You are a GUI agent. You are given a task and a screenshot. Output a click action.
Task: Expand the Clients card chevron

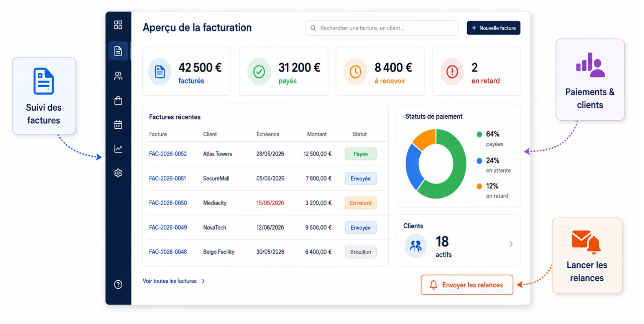[511, 244]
